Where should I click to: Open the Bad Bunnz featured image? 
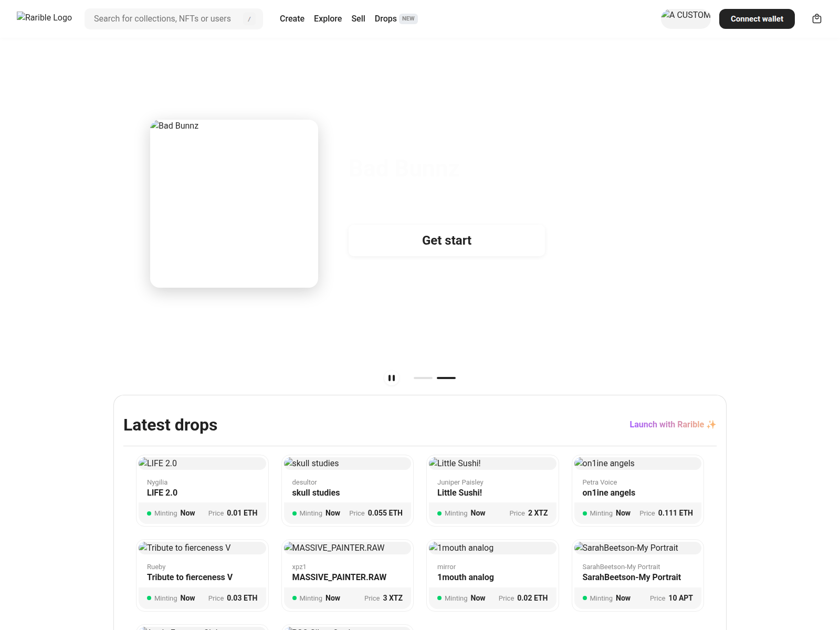click(234, 204)
